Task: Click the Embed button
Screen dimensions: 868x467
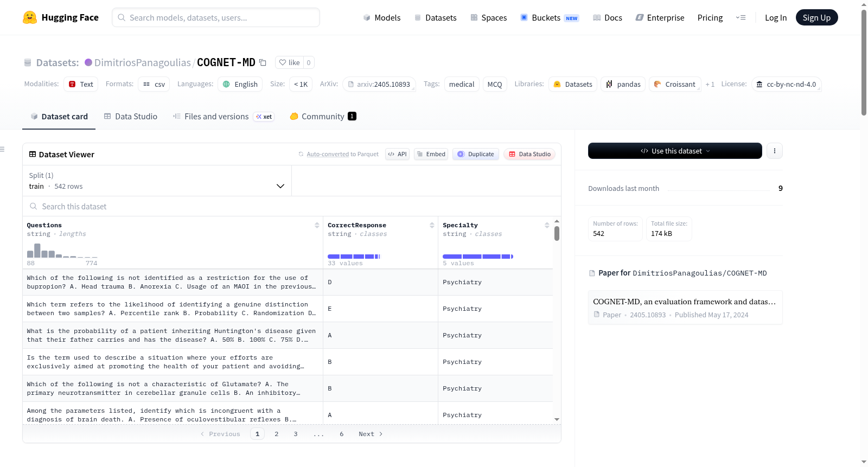Action: coord(431,154)
